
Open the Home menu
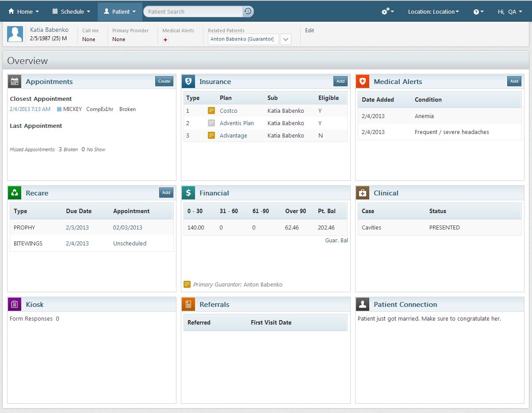click(x=24, y=11)
